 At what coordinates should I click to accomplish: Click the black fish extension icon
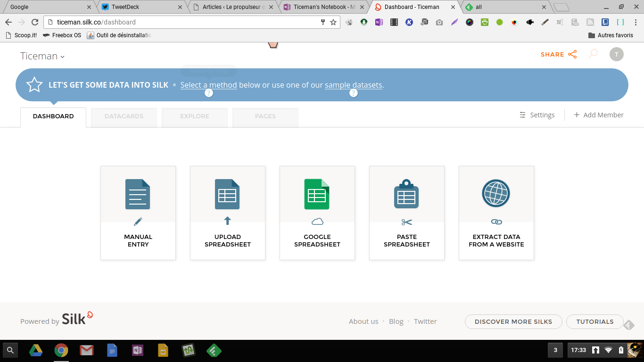coord(530,22)
